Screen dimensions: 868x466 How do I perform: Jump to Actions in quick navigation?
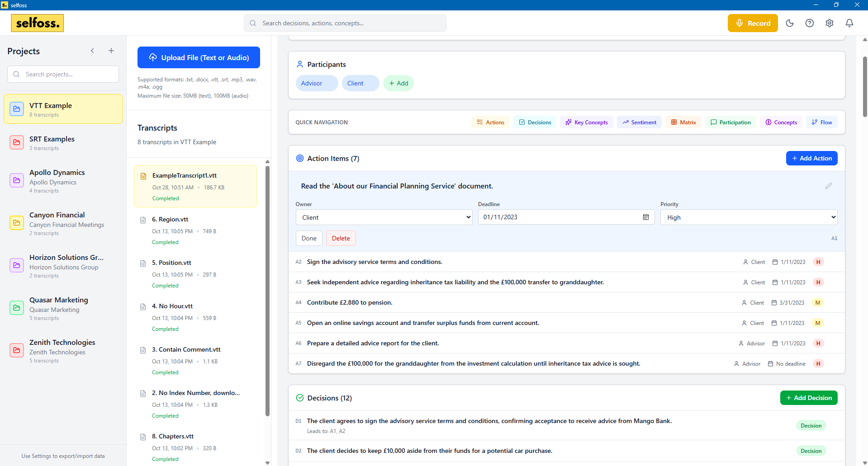pyautogui.click(x=490, y=122)
